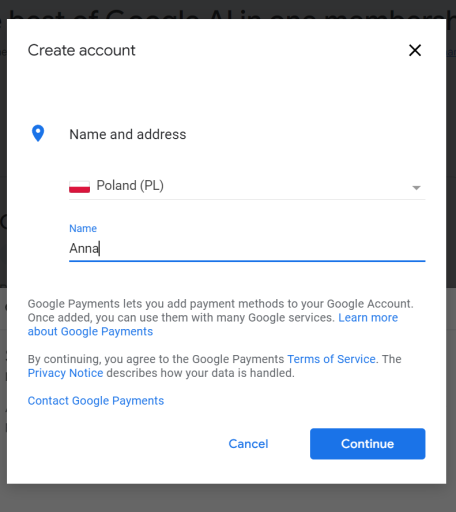This screenshot has height=512, width=456.
Task: Click the Google Payments description paragraph
Action: point(220,318)
